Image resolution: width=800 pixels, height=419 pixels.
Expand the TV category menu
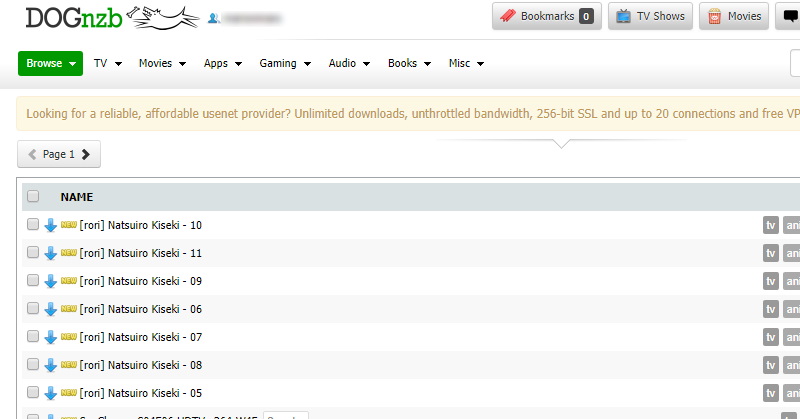click(107, 64)
